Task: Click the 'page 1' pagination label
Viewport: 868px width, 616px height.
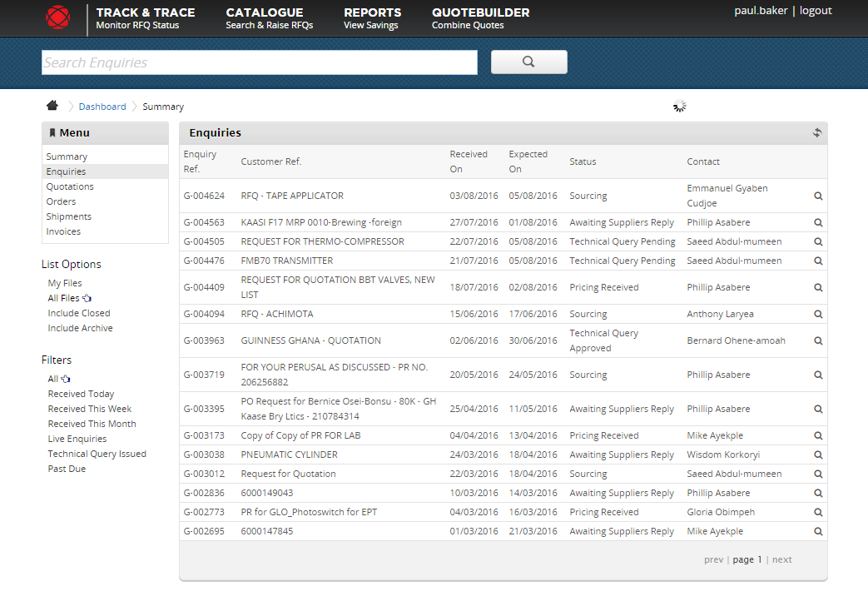Action: [747, 559]
